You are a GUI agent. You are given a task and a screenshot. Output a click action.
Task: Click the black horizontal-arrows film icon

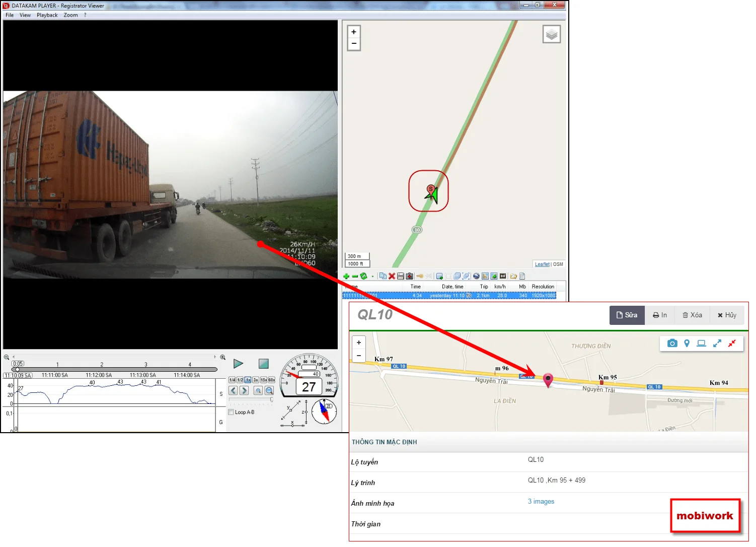[x=503, y=276]
